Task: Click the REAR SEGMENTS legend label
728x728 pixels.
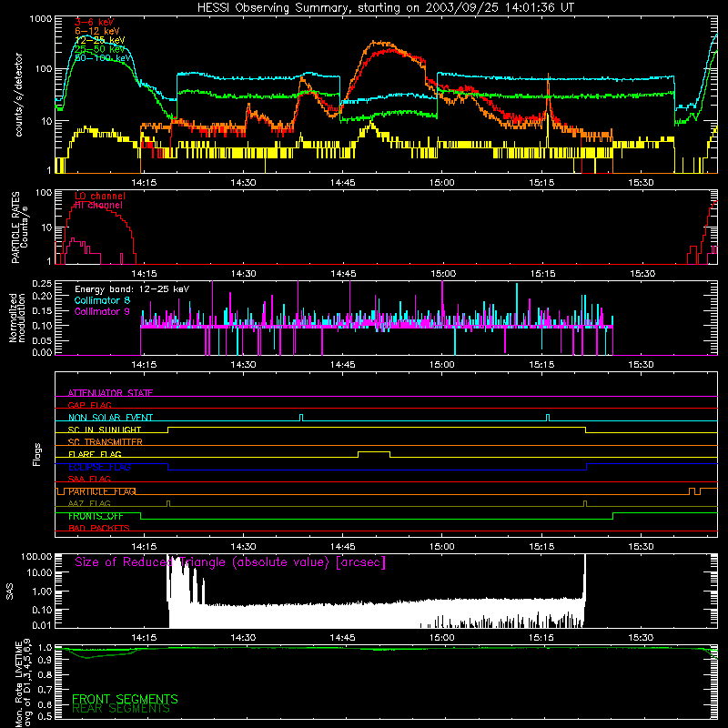Action: [x=121, y=709]
